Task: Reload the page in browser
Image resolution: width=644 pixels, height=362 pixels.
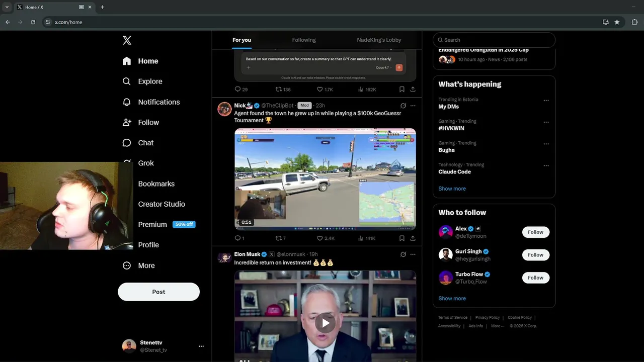Action: pos(33,22)
